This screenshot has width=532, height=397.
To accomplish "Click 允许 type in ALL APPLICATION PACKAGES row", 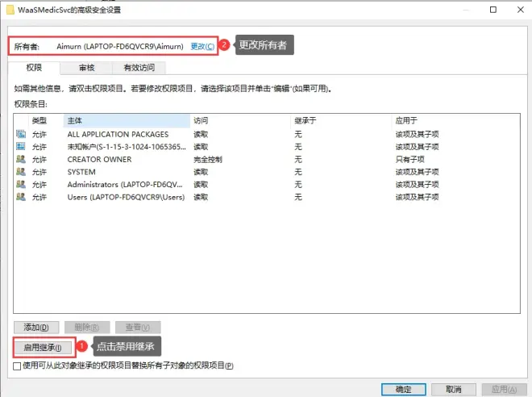I will click(x=39, y=134).
